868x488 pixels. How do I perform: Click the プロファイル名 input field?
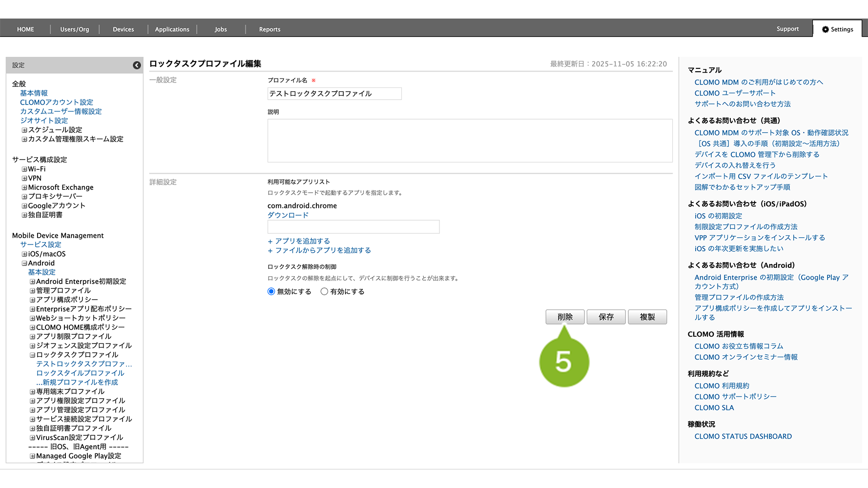(x=334, y=94)
